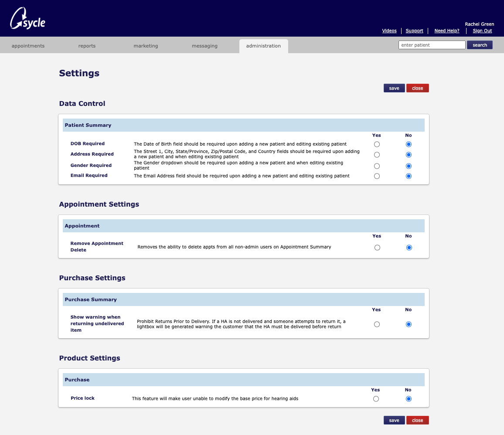Save the settings changes
Screen dimensions: 504x435
point(394,88)
